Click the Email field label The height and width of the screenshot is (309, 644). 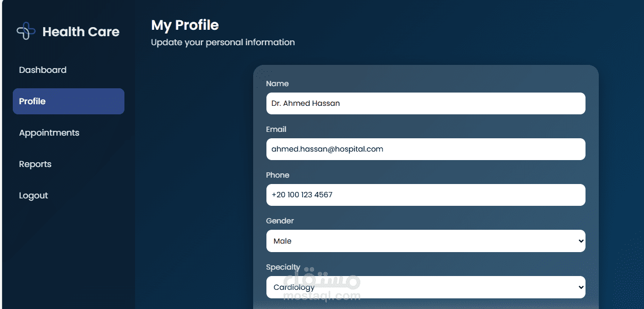pos(276,129)
